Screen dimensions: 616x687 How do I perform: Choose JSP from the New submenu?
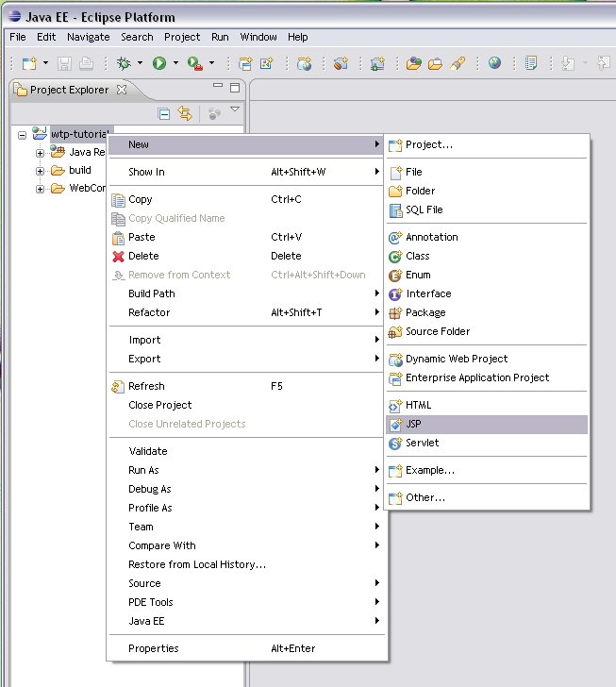click(x=487, y=424)
